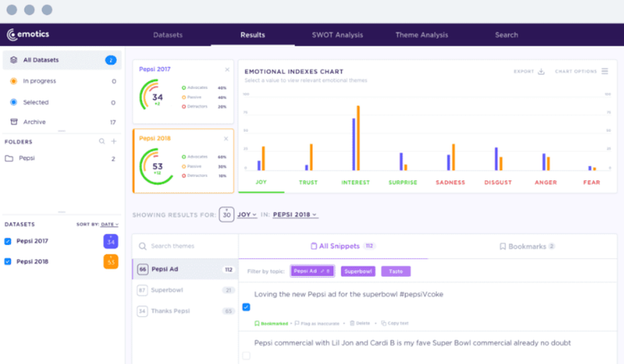The image size is (624, 364).
Task: Select the TRUST emotion label
Action: 308,183
